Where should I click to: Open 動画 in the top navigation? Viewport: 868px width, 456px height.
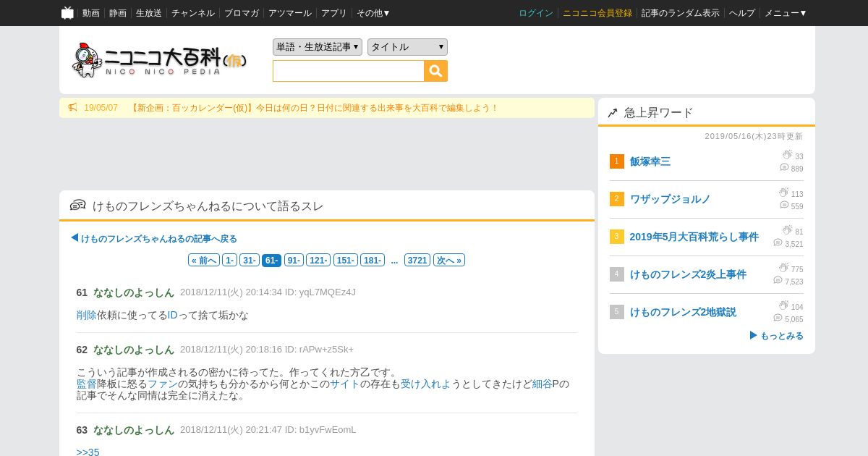pyautogui.click(x=91, y=13)
